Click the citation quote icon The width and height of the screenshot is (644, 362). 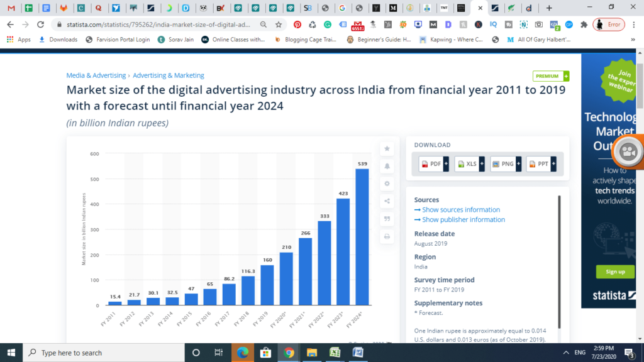(x=387, y=219)
